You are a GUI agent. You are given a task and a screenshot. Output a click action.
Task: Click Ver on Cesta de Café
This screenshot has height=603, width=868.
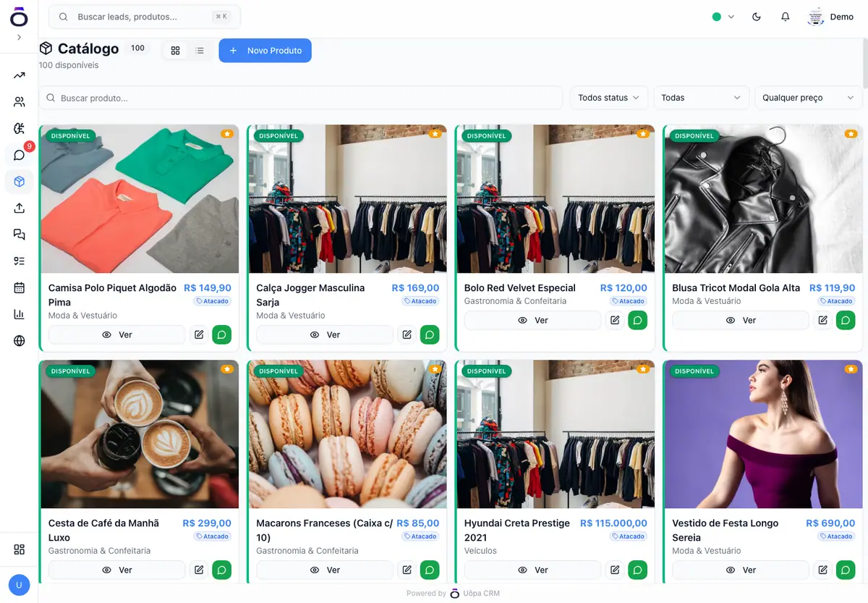tap(117, 570)
